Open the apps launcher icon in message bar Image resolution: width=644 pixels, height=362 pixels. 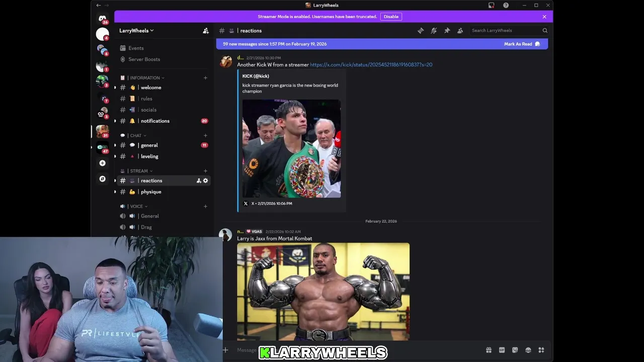tap(541, 350)
